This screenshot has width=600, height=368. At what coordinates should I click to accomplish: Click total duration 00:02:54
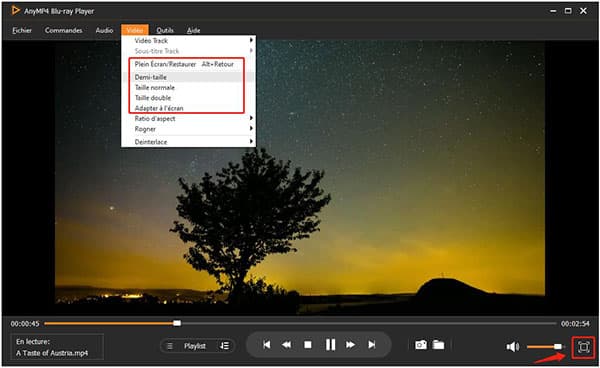pyautogui.click(x=576, y=324)
